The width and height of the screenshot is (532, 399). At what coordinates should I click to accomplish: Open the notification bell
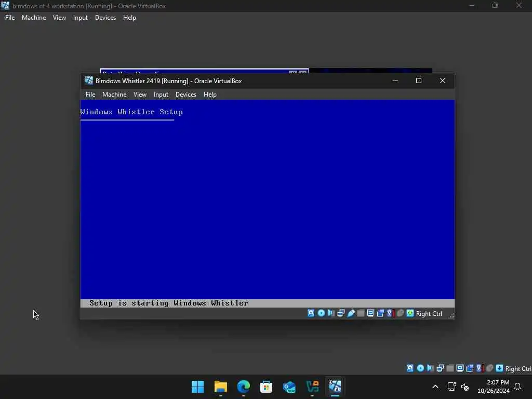[517, 387]
